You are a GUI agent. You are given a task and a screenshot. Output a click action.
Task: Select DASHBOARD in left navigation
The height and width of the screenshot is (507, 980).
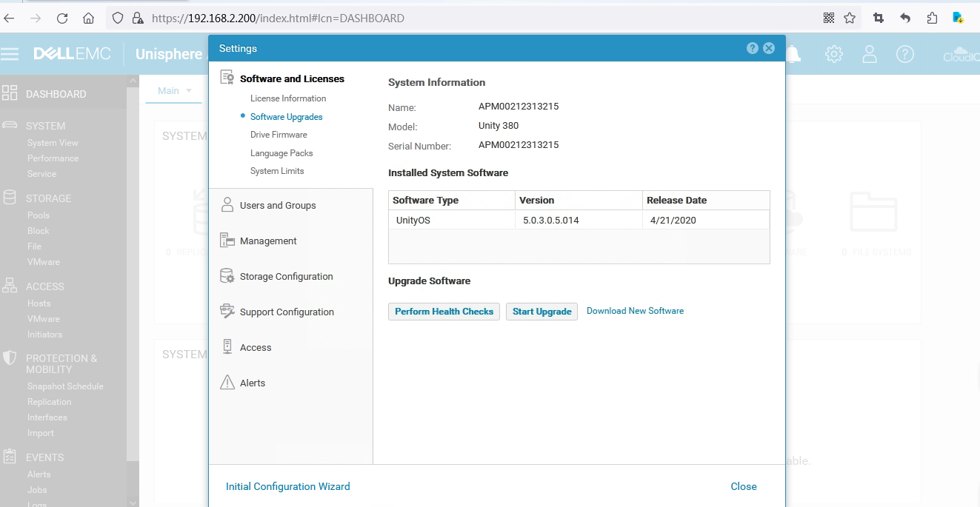coord(56,94)
